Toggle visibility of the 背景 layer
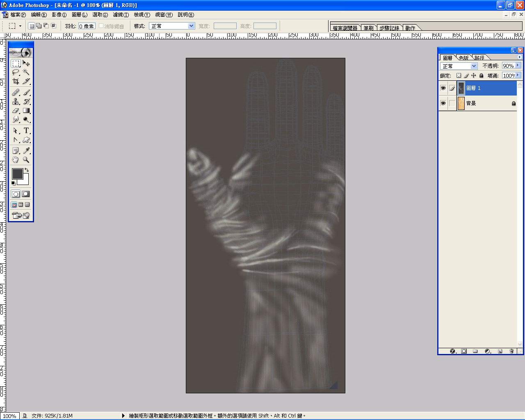The width and height of the screenshot is (525, 420). click(x=443, y=103)
